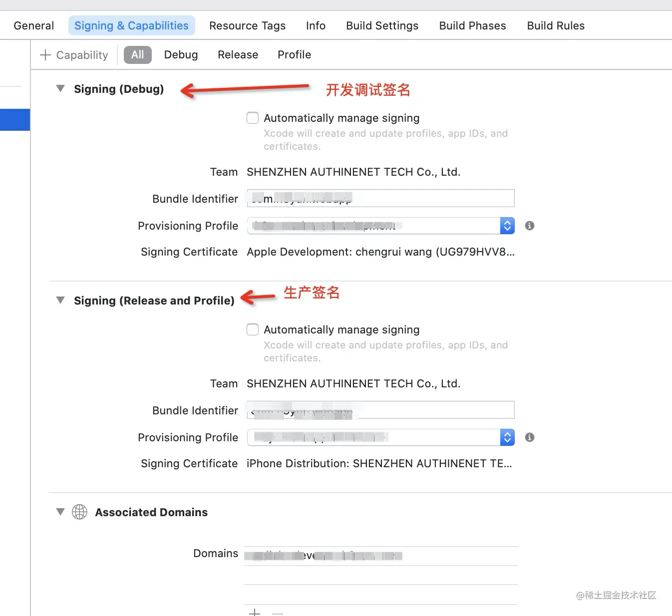Image resolution: width=672 pixels, height=616 pixels.
Task: Click info icon beside Debug provisioning profile
Action: point(530,226)
